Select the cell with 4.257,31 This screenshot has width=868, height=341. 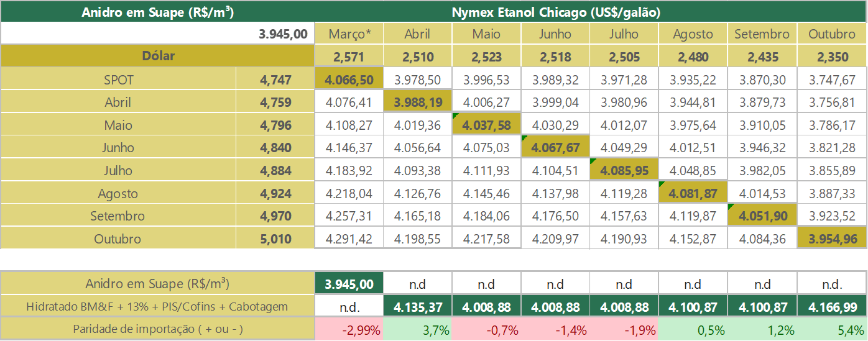point(349,216)
